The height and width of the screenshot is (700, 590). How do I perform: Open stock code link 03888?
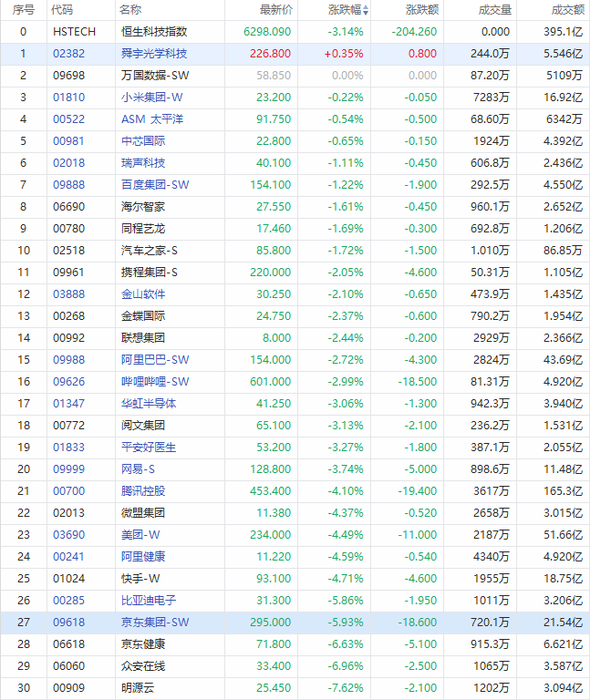[x=68, y=294]
